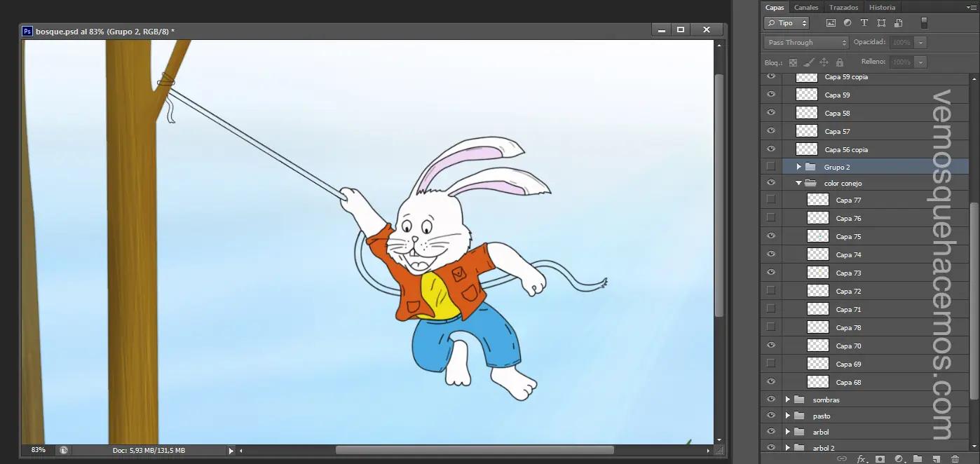Hide layer Capa 74

coord(771,254)
